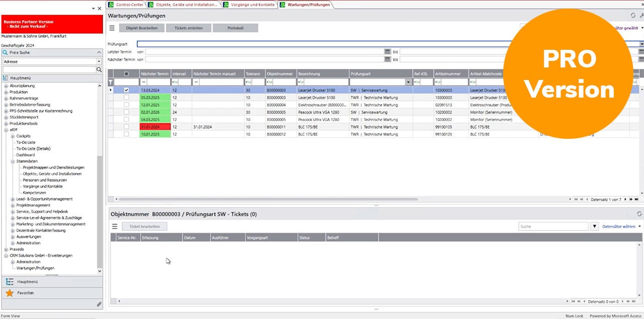644x319 pixels.
Task: Open calendar picker for Letzter Termin von
Action: [x=387, y=51]
